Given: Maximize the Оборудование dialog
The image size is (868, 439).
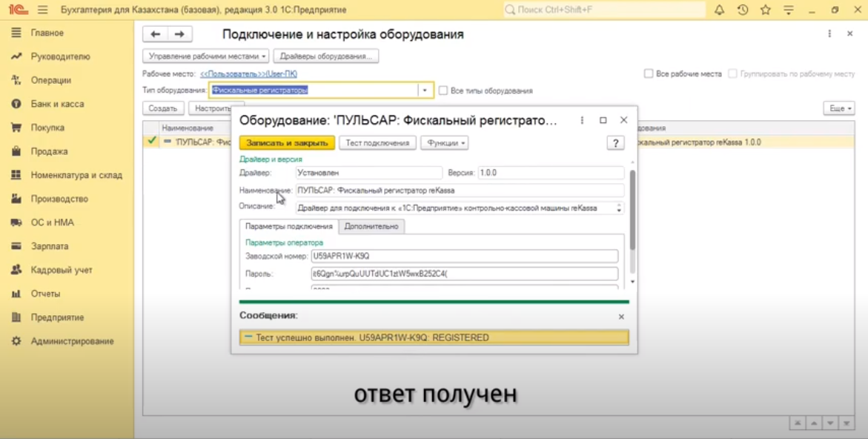Looking at the screenshot, I should (603, 120).
